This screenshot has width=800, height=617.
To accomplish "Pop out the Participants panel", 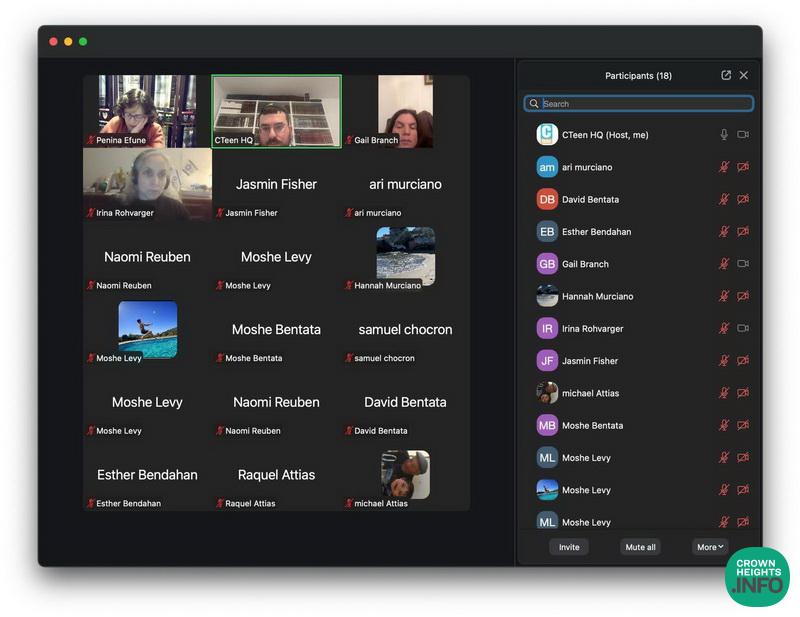I will (x=726, y=76).
